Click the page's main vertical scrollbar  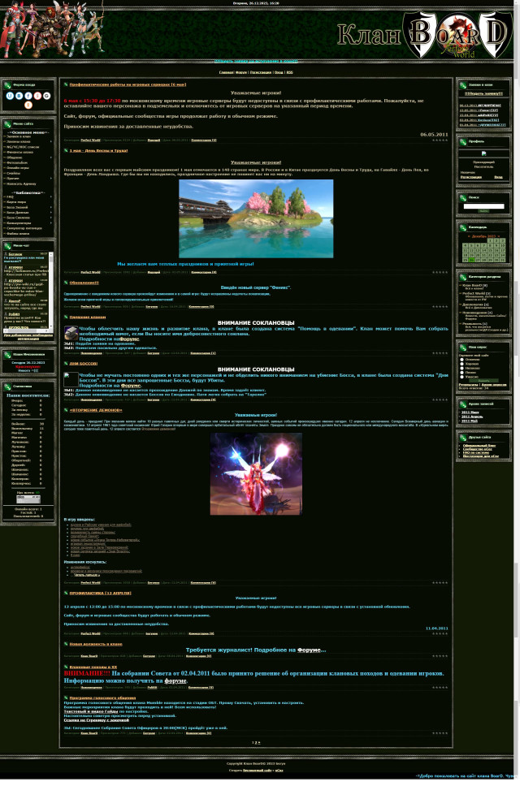point(517,388)
